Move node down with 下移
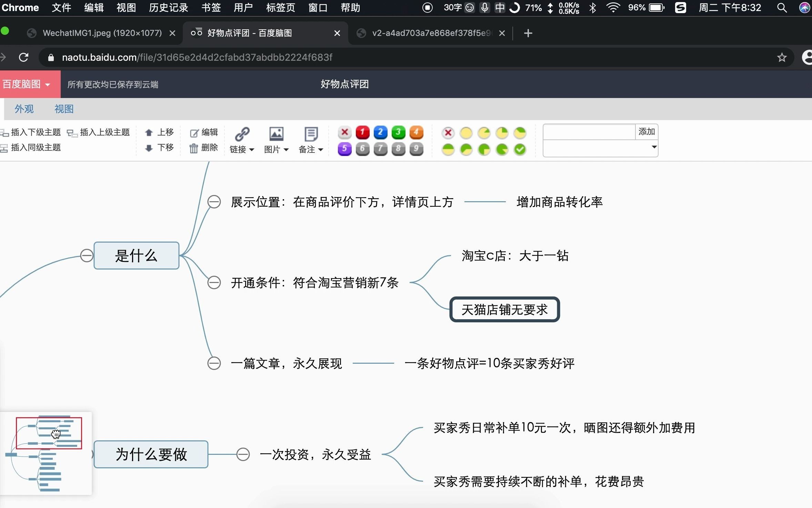Image resolution: width=812 pixels, height=508 pixels. [x=160, y=148]
